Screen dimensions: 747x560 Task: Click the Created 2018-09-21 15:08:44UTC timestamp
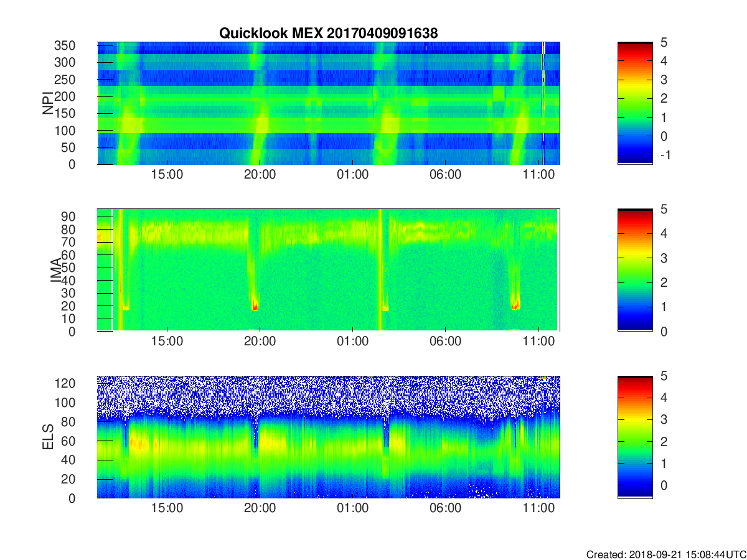666,554
